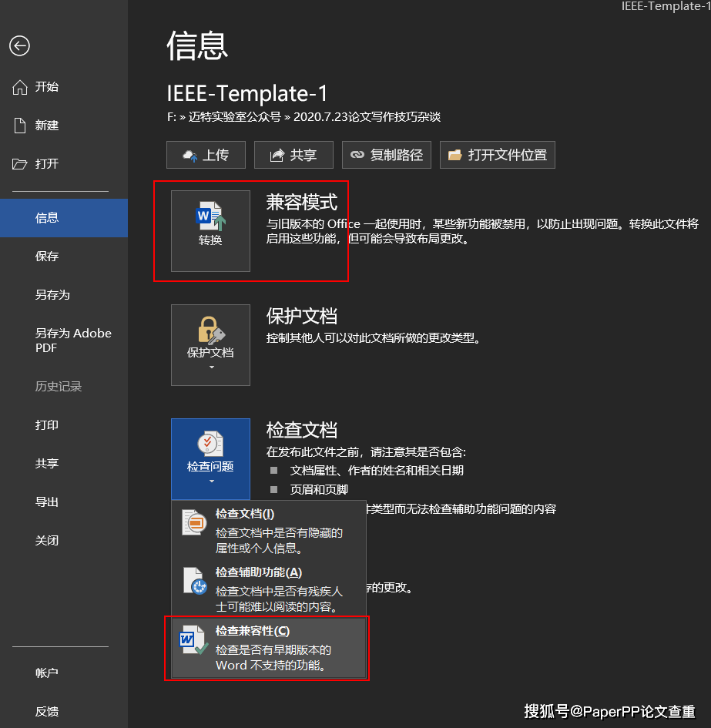Screen dimensions: 711x728
Task: Click the 转换 compatibility mode button
Action: click(210, 231)
